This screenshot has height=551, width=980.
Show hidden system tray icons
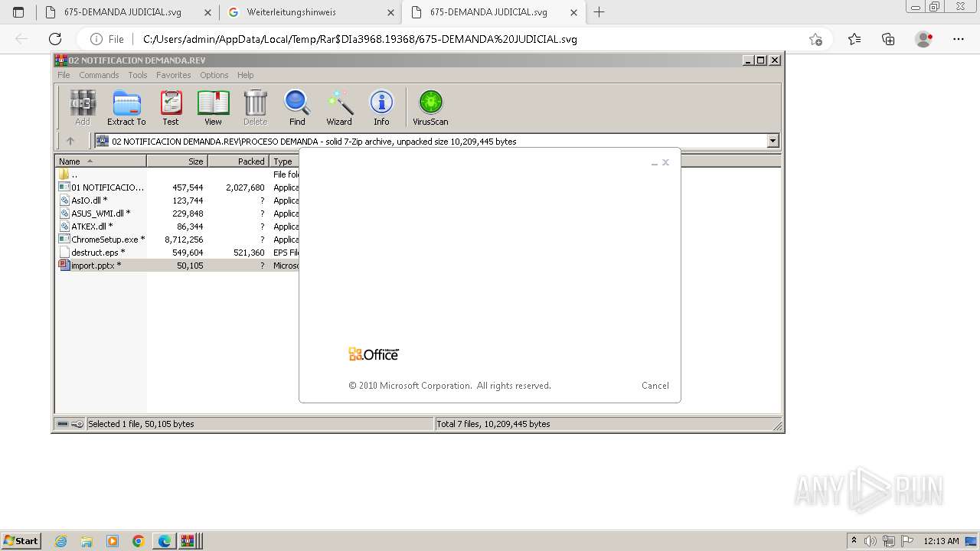coord(854,541)
